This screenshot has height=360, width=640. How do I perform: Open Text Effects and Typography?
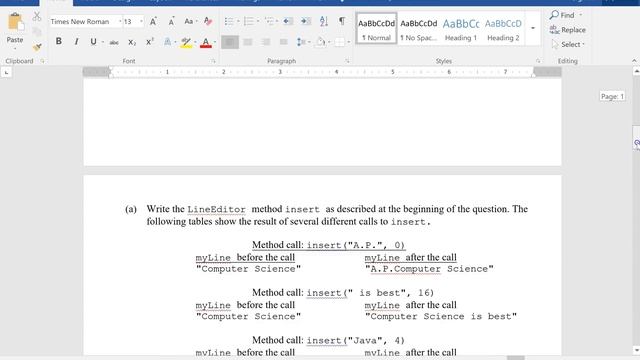167,42
